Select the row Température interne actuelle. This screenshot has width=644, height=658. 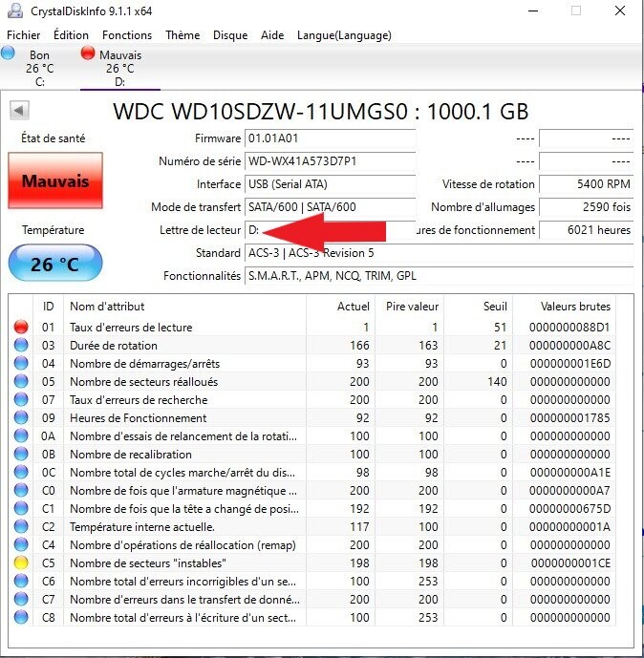coord(311,526)
